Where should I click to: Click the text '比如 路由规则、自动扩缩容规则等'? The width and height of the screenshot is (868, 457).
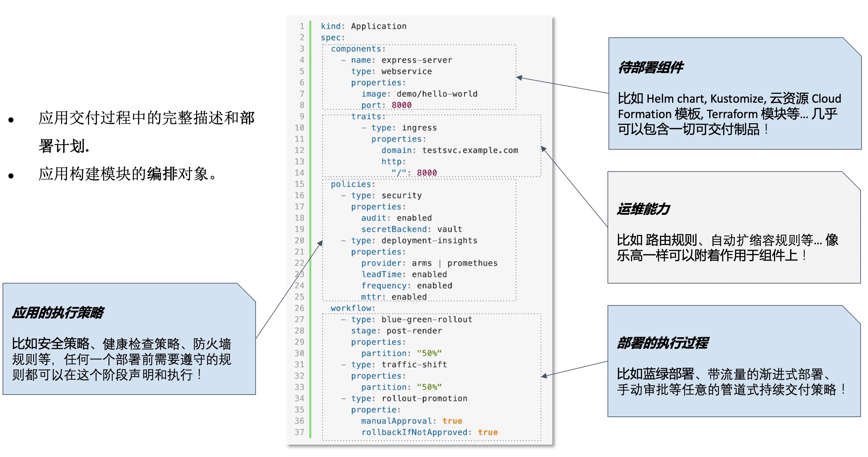[719, 240]
